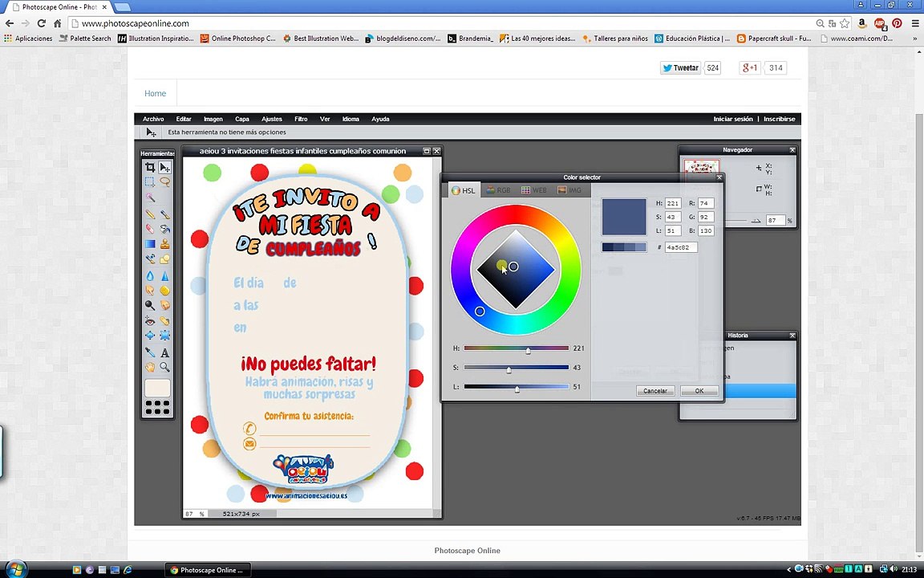This screenshot has height=578, width=924.
Task: Open the Imagen menu
Action: (x=213, y=119)
